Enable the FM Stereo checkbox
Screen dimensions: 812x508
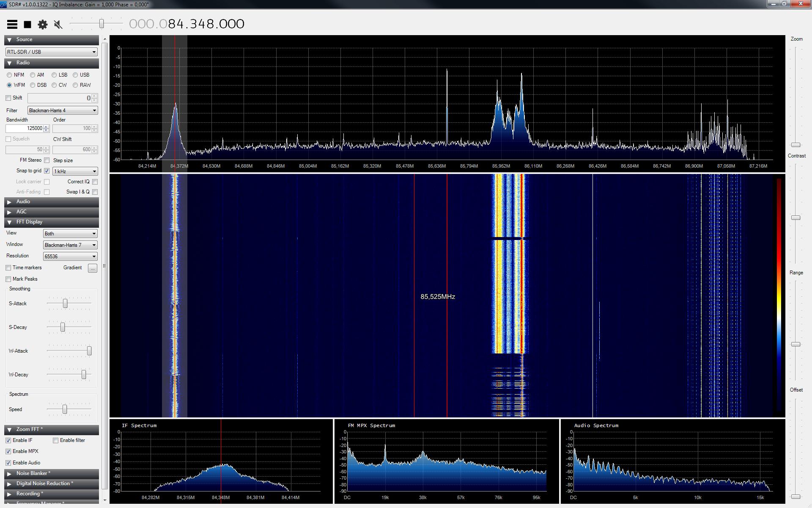click(x=47, y=160)
